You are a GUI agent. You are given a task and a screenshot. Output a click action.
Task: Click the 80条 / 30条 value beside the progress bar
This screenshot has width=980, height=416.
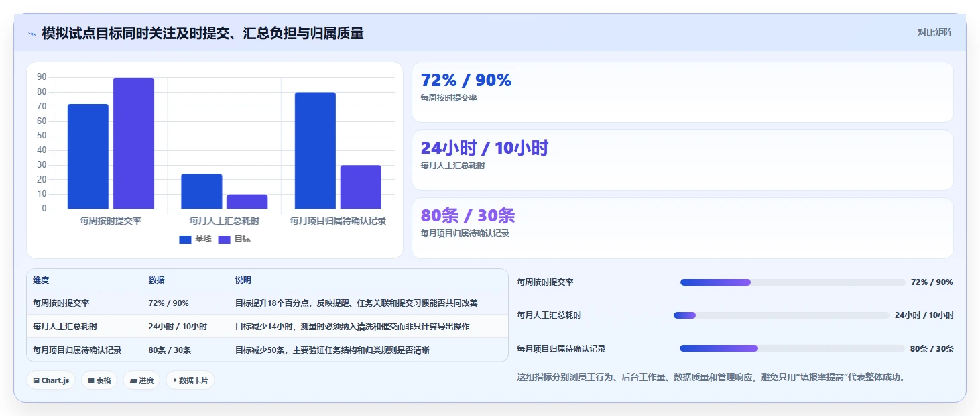932,349
